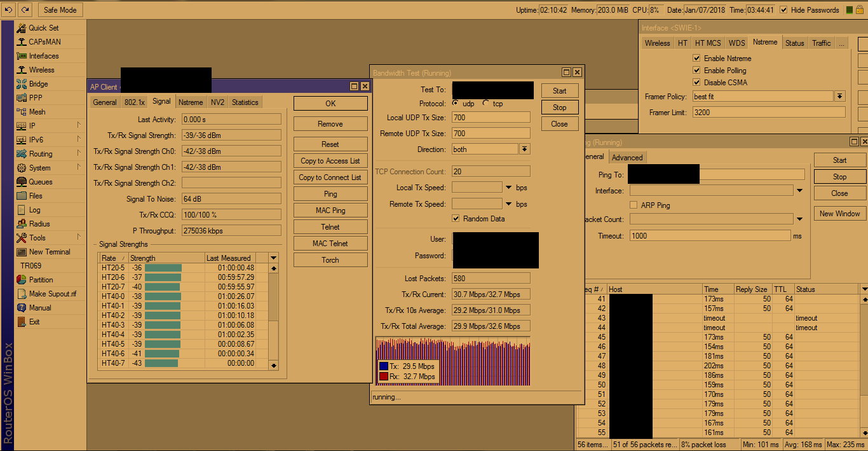Click the ping Timeout input field
The width and height of the screenshot is (868, 451).
(x=710, y=236)
